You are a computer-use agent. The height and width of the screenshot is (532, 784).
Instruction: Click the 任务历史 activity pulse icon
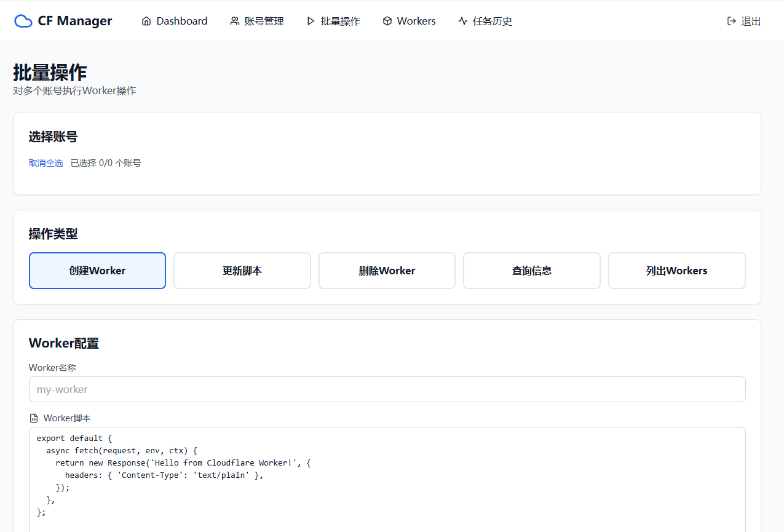pyautogui.click(x=463, y=21)
